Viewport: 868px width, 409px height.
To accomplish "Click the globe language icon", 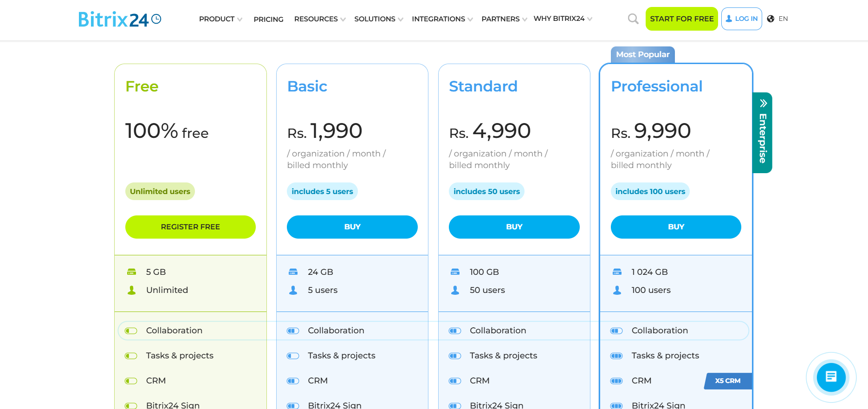I will (x=771, y=19).
